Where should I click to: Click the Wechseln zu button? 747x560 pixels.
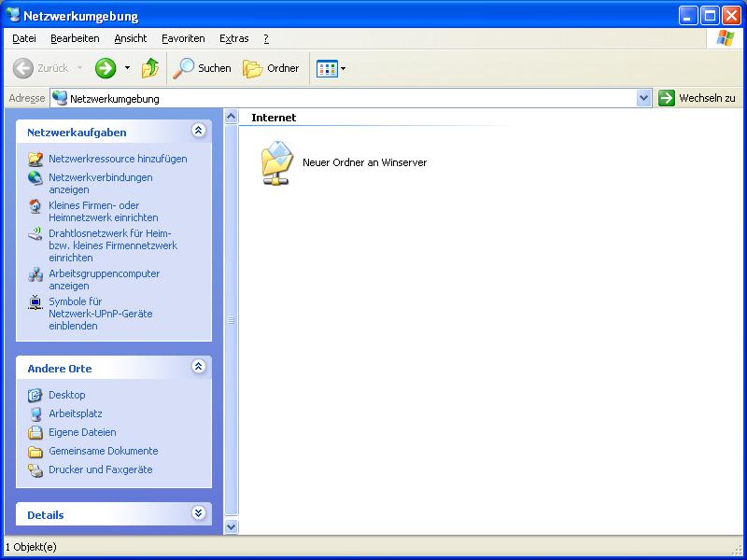[698, 99]
